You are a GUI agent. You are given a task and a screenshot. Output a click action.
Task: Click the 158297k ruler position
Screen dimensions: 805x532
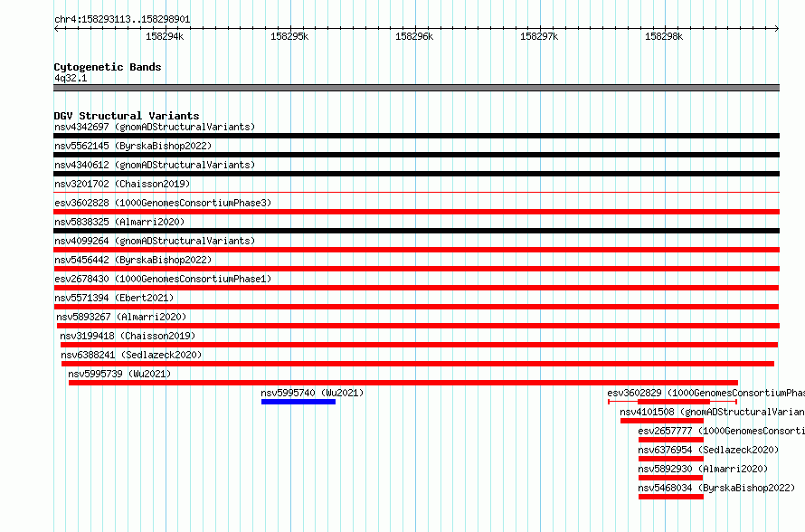tap(539, 36)
